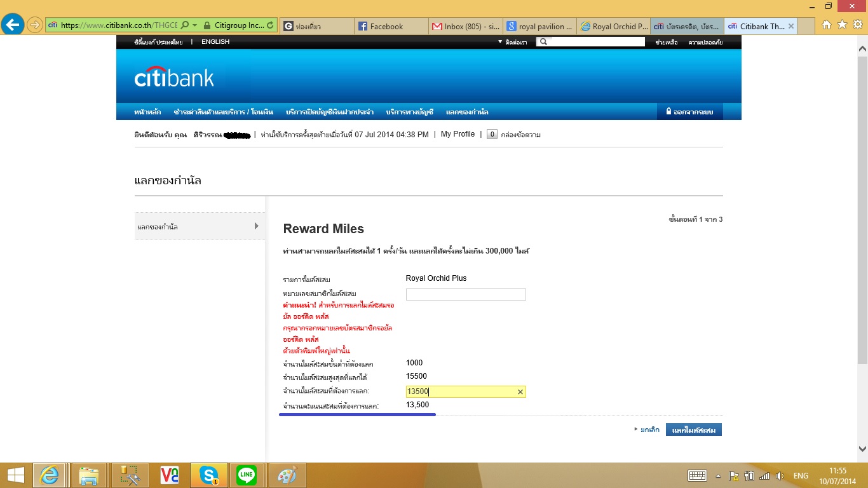Screen dimensions: 868x488
Task: Open the My Profile link
Action: (x=458, y=134)
